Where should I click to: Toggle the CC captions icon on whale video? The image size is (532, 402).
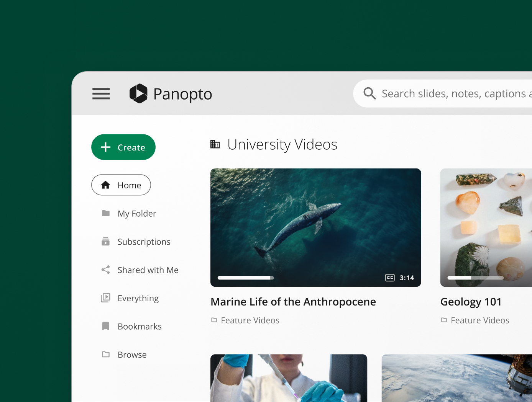point(390,278)
